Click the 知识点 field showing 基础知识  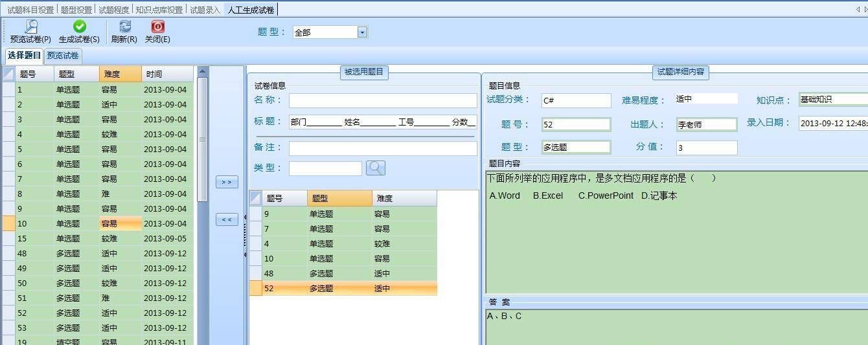coord(833,100)
